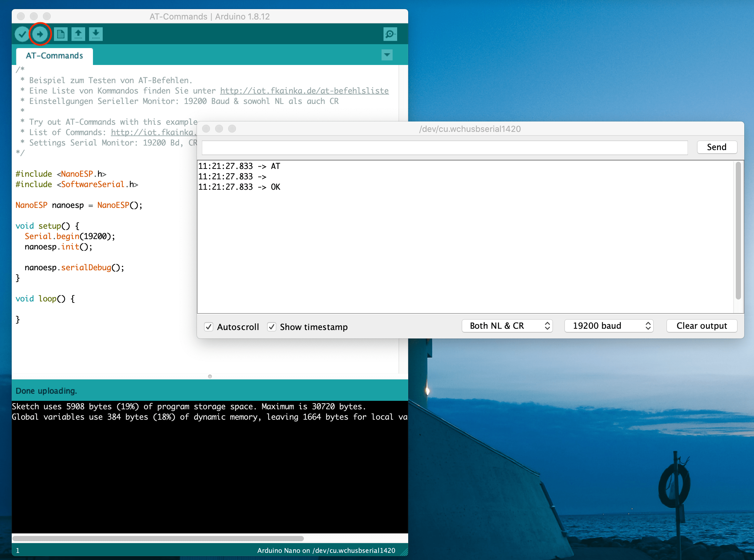Click the serial monitor message input field

(445, 147)
